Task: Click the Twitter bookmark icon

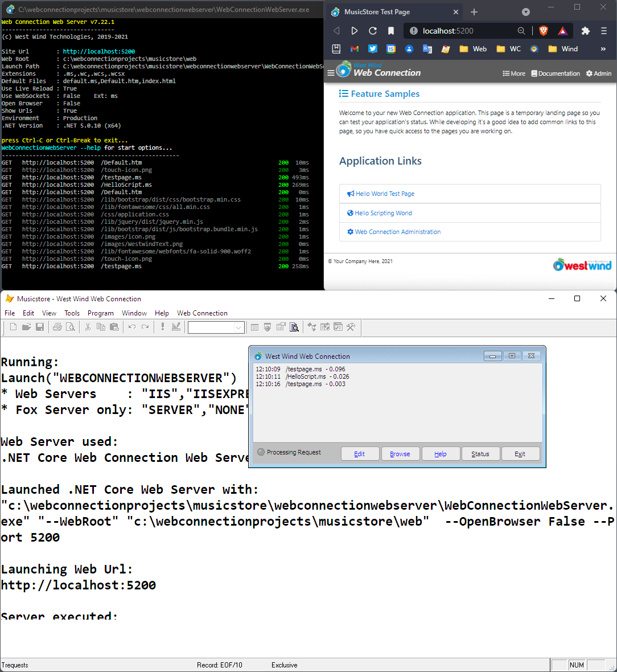Action: click(x=373, y=49)
